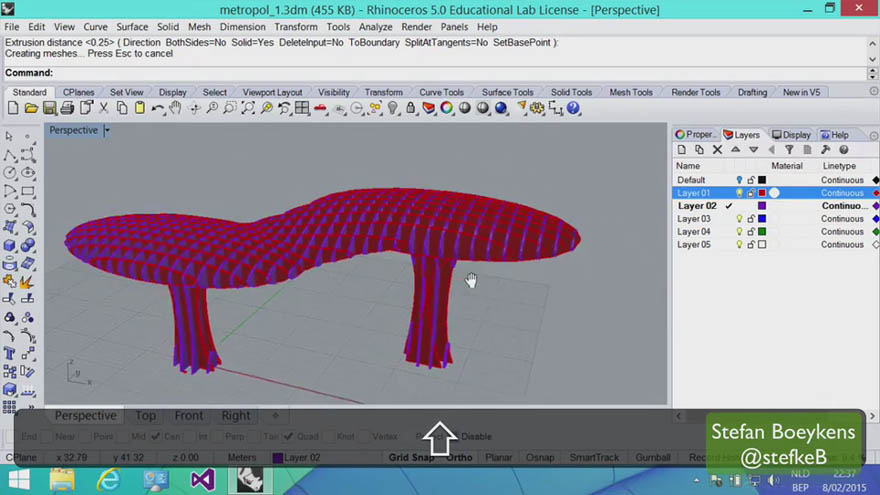
Task: Click the purple color swatch of Layer 02
Action: point(762,206)
